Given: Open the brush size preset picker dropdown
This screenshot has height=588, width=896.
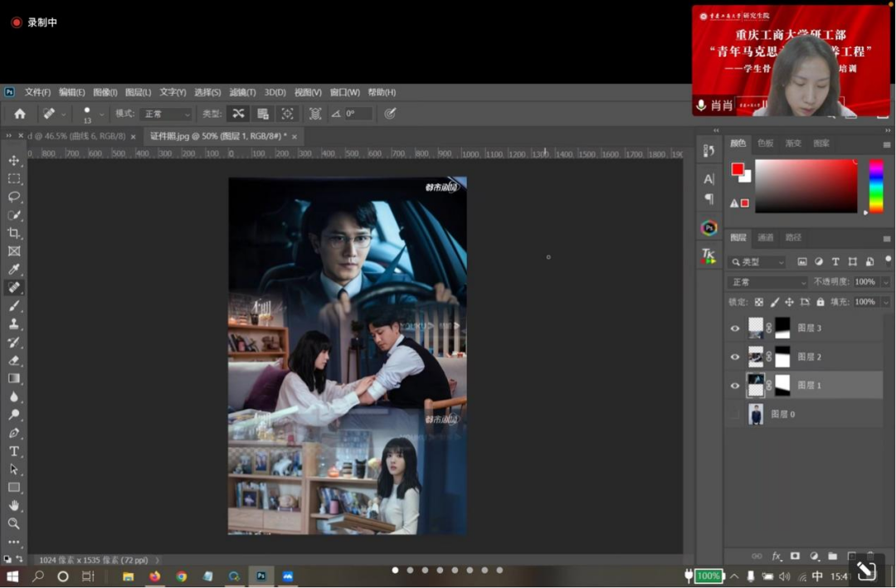Looking at the screenshot, I should [102, 114].
